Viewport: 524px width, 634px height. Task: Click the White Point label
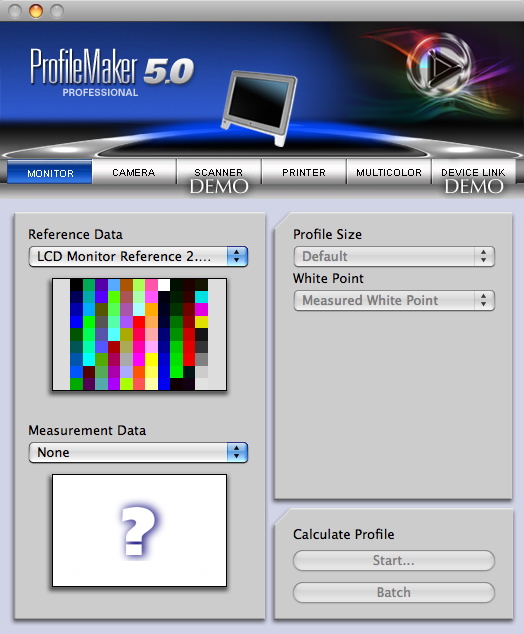(328, 279)
